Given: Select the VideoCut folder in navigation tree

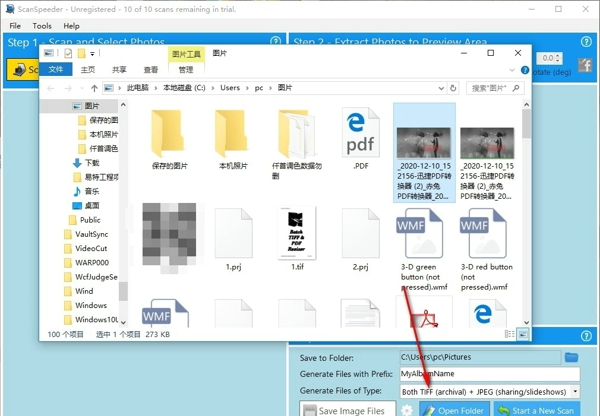Looking at the screenshot, I should 91,248.
